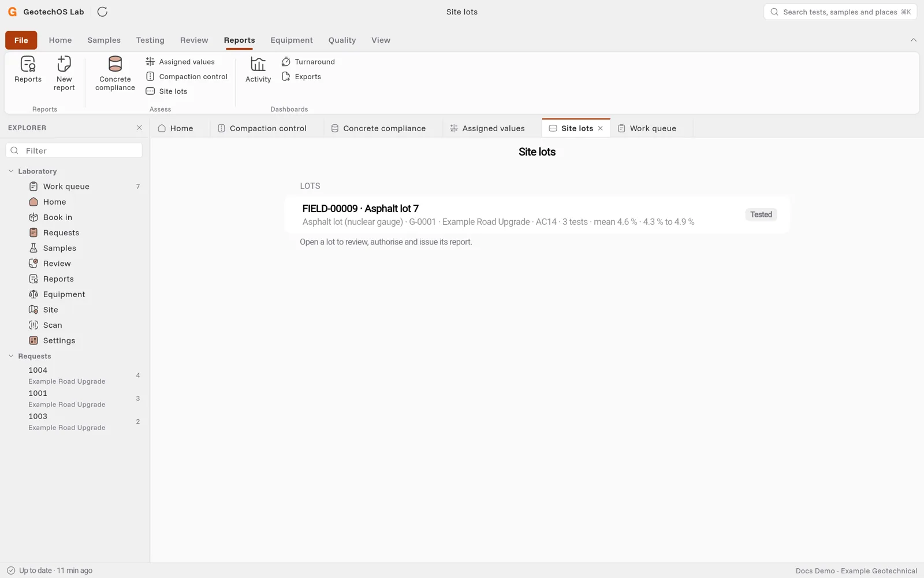The width and height of the screenshot is (924, 578).
Task: Open Samples in the sidebar
Action: coord(74,248)
